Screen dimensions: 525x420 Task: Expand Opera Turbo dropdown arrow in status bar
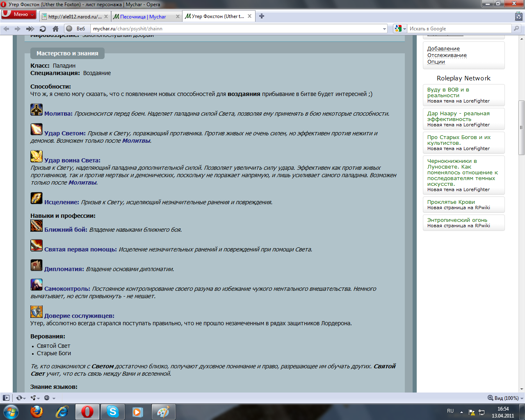click(x=54, y=398)
